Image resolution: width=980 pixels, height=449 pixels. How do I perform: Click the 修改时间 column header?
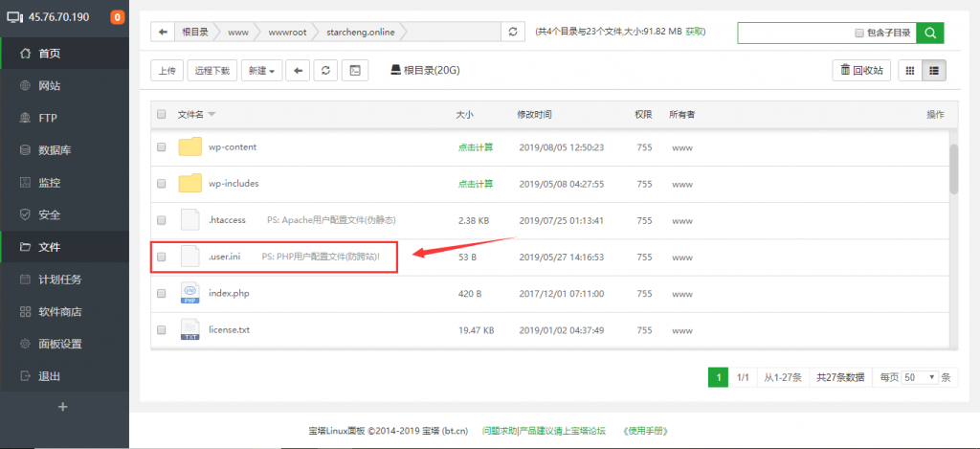[x=534, y=115]
